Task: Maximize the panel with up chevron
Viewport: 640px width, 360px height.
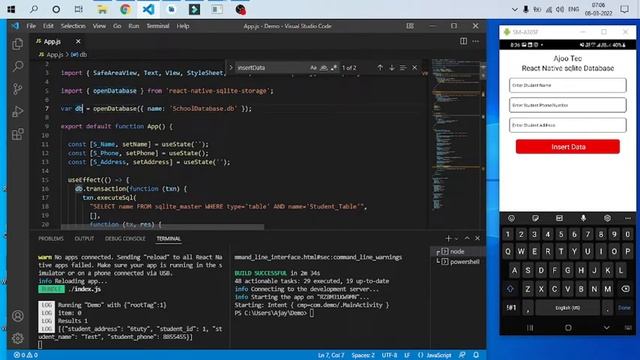Action: click(x=467, y=238)
